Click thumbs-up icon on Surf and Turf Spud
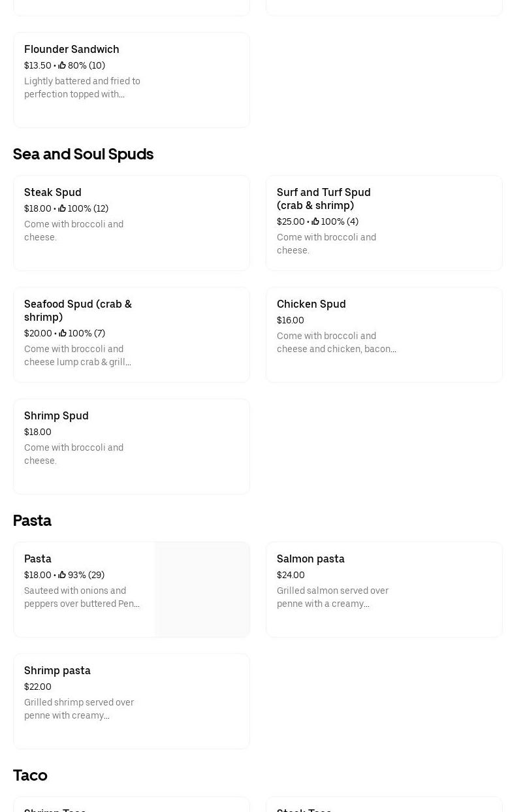Screen dimensions: 525x812 click(x=315, y=221)
